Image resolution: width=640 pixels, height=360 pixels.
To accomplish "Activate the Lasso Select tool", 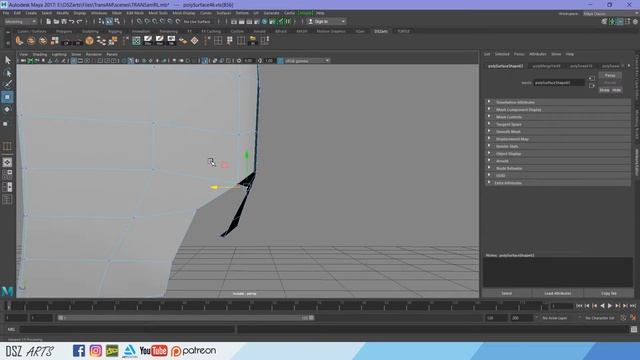I will point(7,73).
